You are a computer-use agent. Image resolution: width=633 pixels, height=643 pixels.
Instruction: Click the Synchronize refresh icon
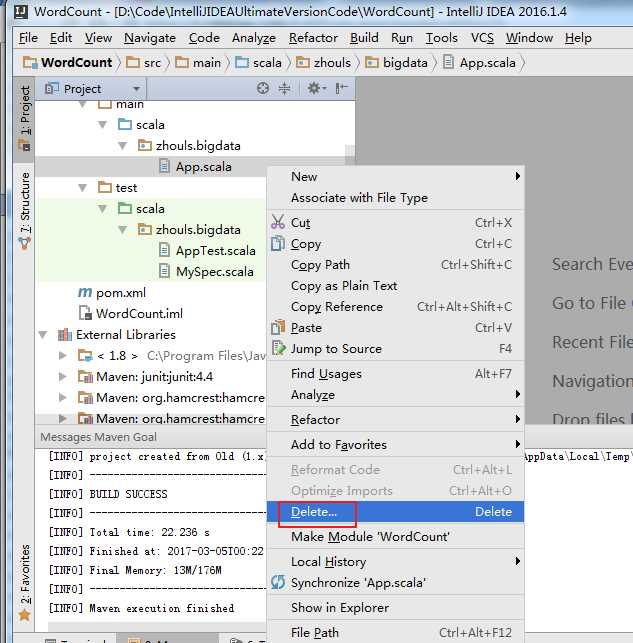click(x=278, y=582)
